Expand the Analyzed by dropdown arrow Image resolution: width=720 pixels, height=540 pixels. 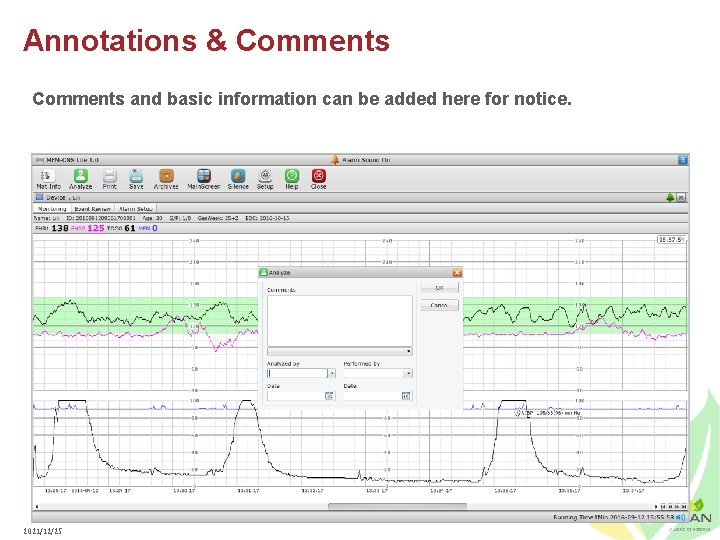(332, 374)
